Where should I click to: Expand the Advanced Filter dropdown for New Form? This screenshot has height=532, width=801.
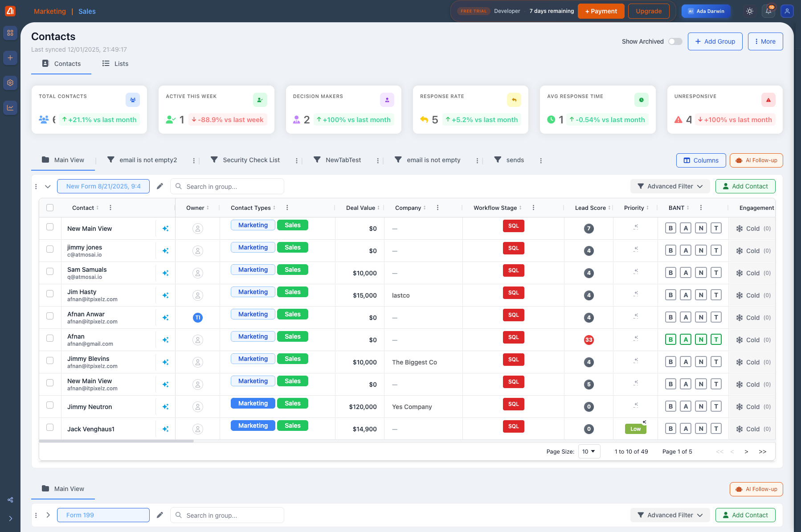(670, 186)
